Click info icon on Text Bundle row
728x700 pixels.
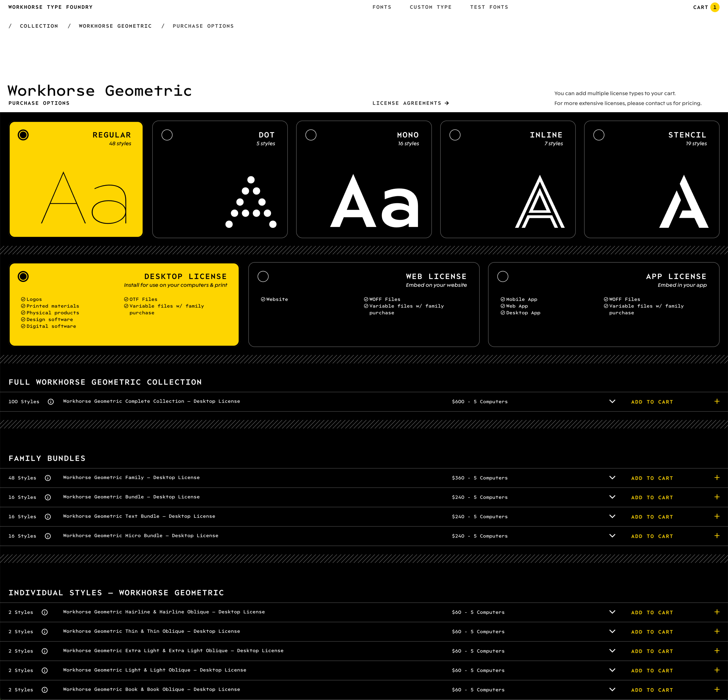coord(48,517)
